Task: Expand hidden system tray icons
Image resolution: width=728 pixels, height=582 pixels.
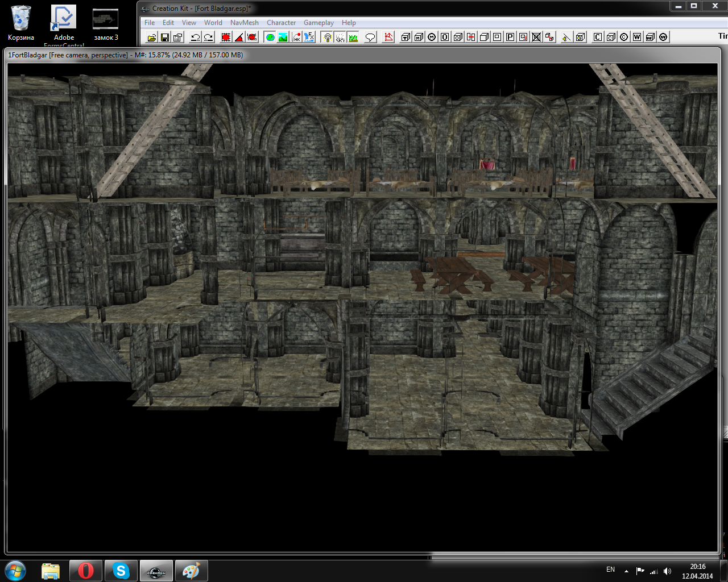Action: [626, 571]
